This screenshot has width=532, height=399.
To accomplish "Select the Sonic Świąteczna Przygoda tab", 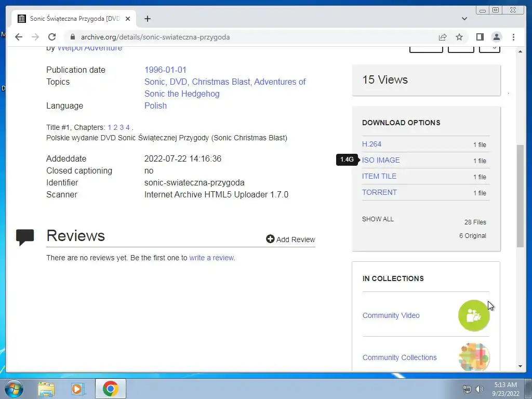I will coord(74,19).
